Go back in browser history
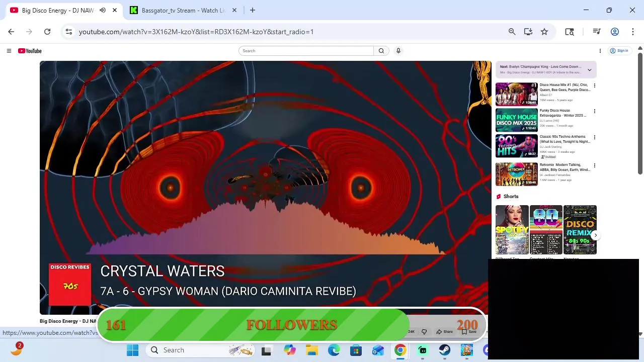This screenshot has height=362, width=644. pos(11,32)
